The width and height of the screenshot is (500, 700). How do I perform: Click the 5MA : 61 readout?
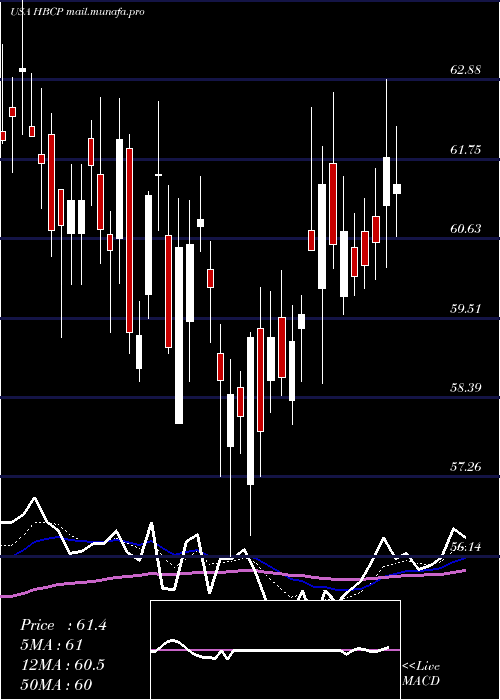click(x=51, y=645)
